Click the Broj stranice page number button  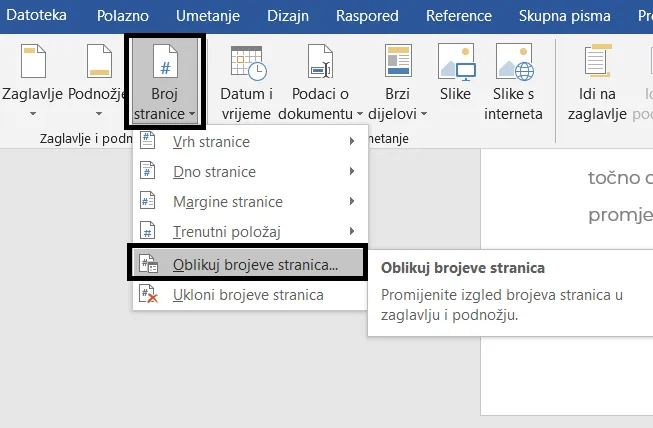[165, 81]
